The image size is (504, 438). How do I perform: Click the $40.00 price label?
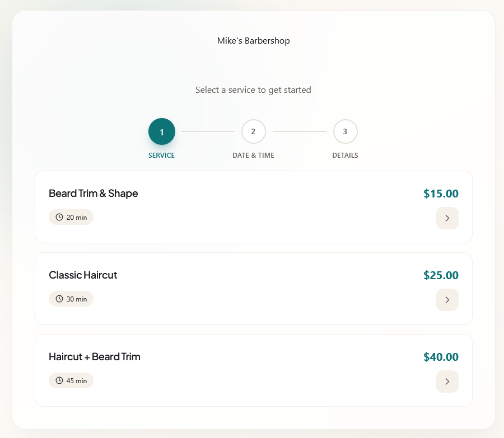pos(441,357)
